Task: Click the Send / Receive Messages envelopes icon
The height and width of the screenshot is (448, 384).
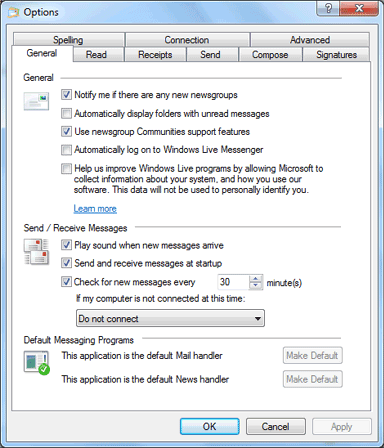Action: pos(36,252)
